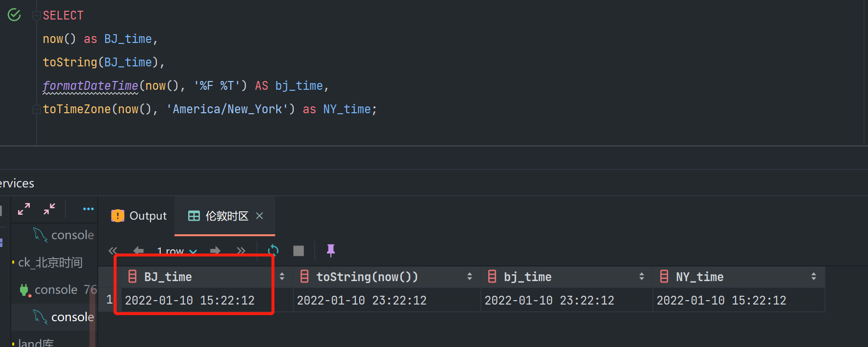This screenshot has height=347, width=868.
Task: Click the green query status checkmark icon
Action: 14,15
